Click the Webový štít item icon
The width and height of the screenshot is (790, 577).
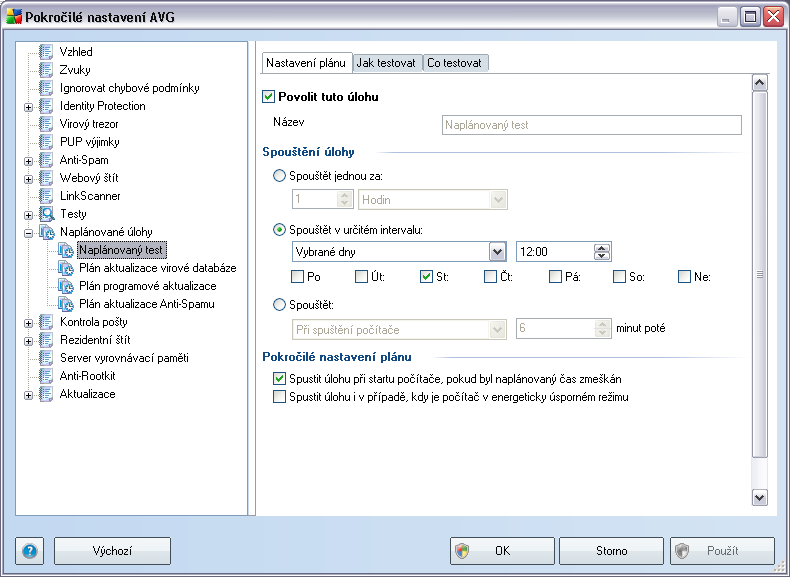point(46,178)
